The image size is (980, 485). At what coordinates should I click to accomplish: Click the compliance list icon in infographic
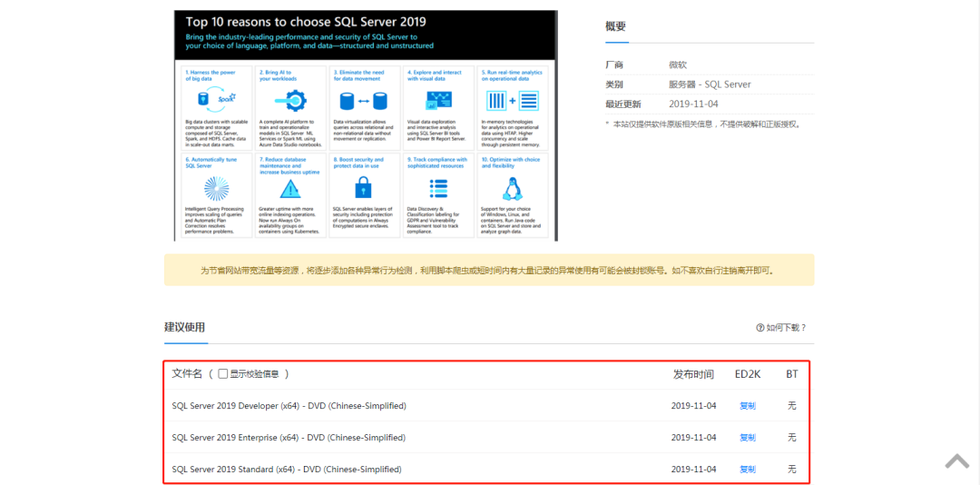click(x=439, y=188)
